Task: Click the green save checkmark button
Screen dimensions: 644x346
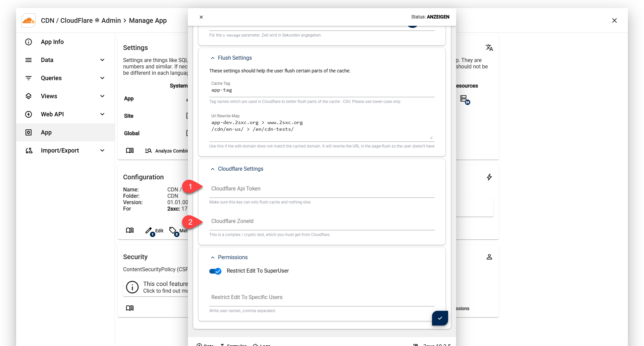Action: [440, 318]
